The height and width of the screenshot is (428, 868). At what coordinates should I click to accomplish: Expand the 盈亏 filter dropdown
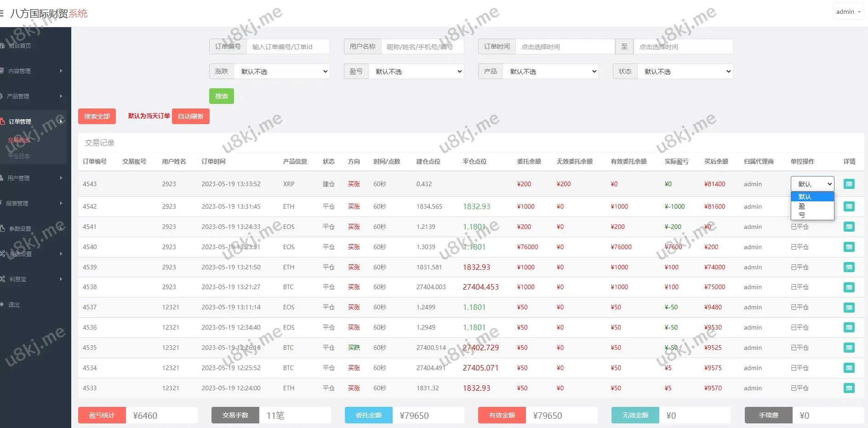tap(416, 71)
